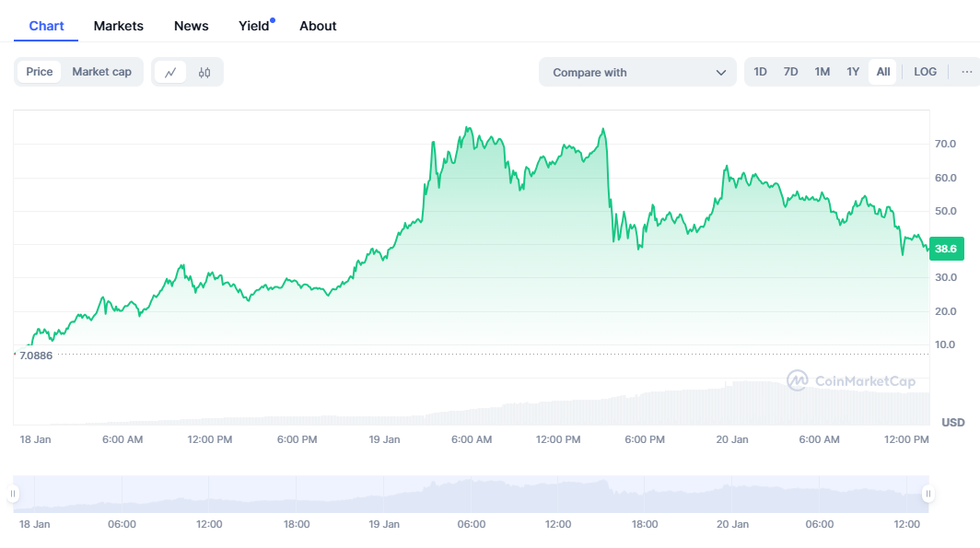Grab the left range slider handle
The width and height of the screenshot is (980, 548).
[x=13, y=495]
